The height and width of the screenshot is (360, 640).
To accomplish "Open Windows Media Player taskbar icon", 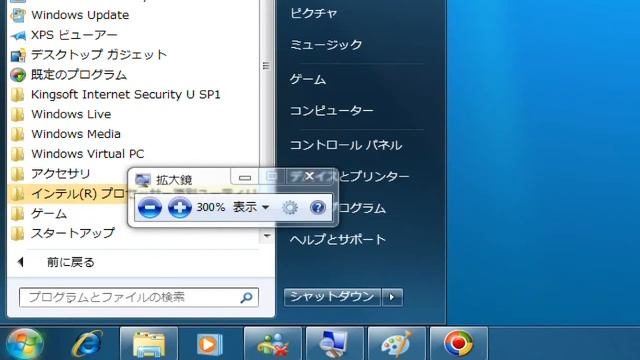I will click(x=210, y=344).
